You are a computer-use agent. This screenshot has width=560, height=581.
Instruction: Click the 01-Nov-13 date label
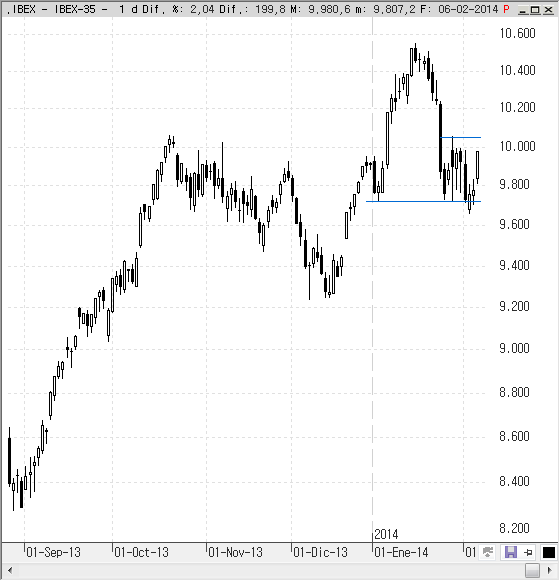235,552
